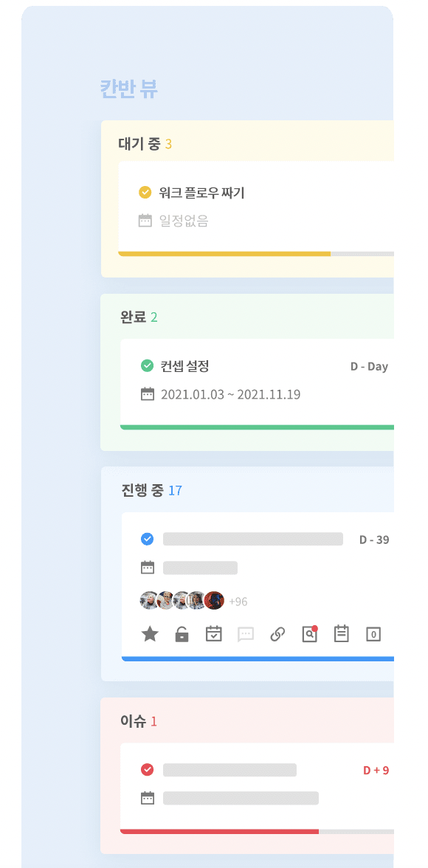
Task: Toggle the red check on the issue task
Action: [x=147, y=769]
